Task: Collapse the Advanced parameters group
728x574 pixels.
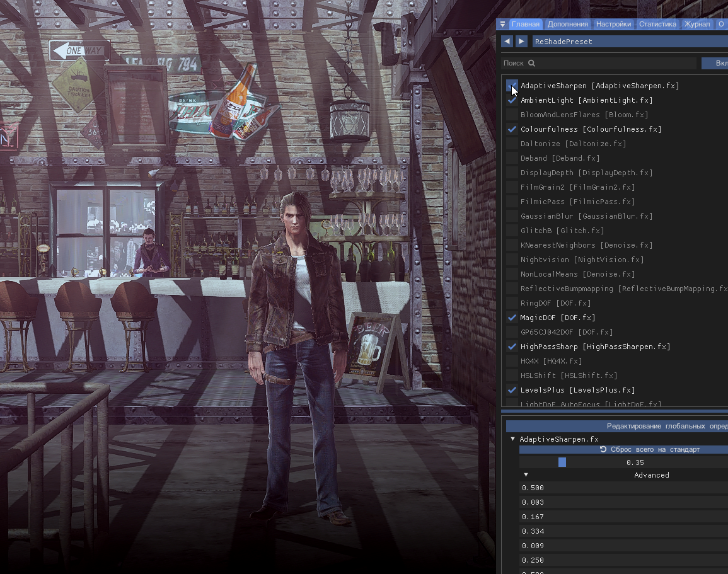Action: 526,475
